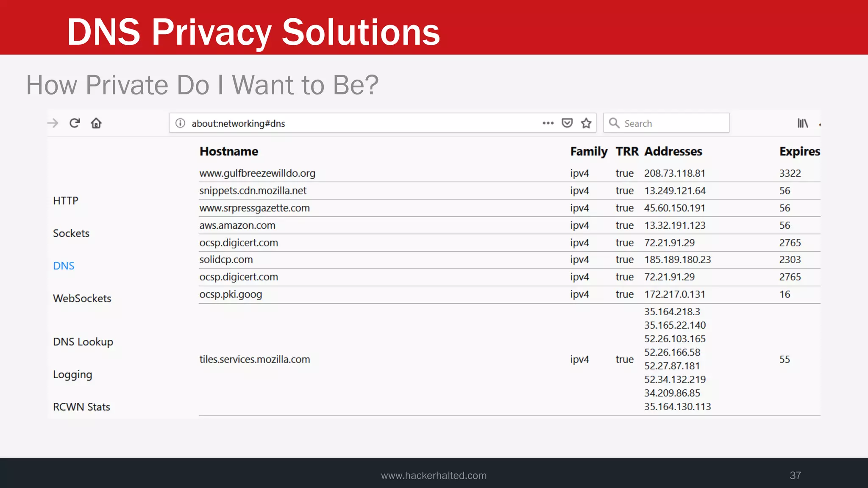The width and height of the screenshot is (868, 488).
Task: Click expires value 55
Action: (785, 359)
